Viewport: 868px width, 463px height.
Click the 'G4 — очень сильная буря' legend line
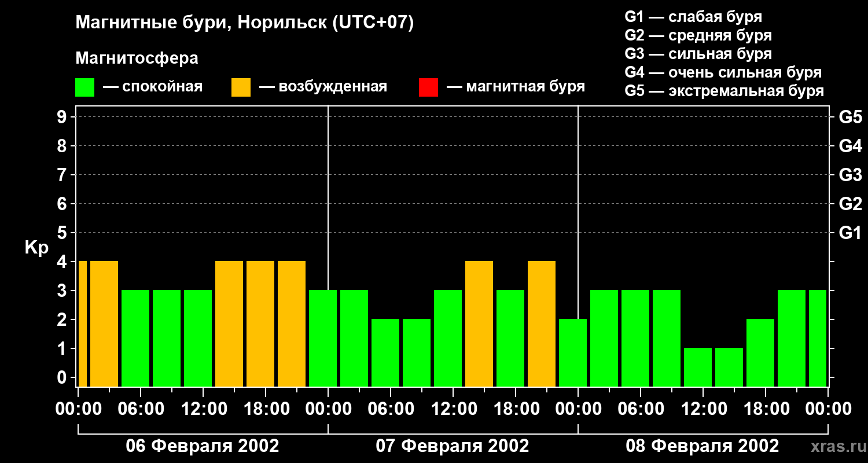pyautogui.click(x=723, y=72)
